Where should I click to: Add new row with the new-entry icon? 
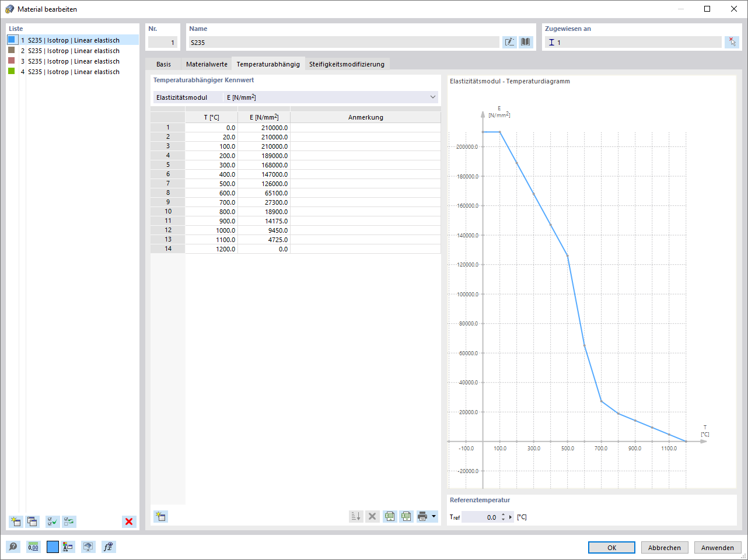pyautogui.click(x=161, y=516)
